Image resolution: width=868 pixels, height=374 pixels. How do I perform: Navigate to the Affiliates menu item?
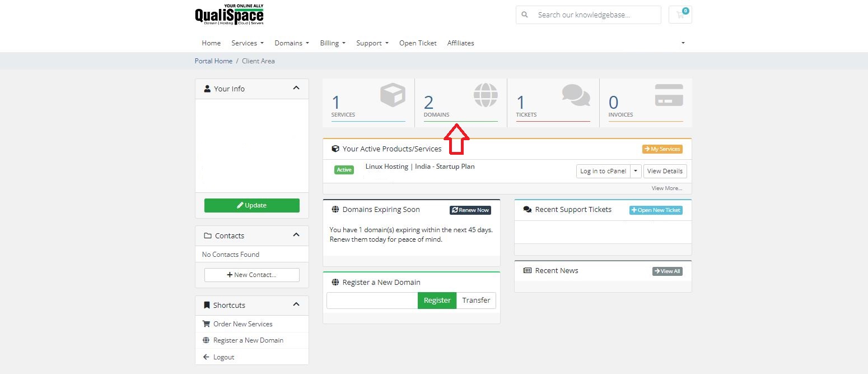(x=460, y=43)
